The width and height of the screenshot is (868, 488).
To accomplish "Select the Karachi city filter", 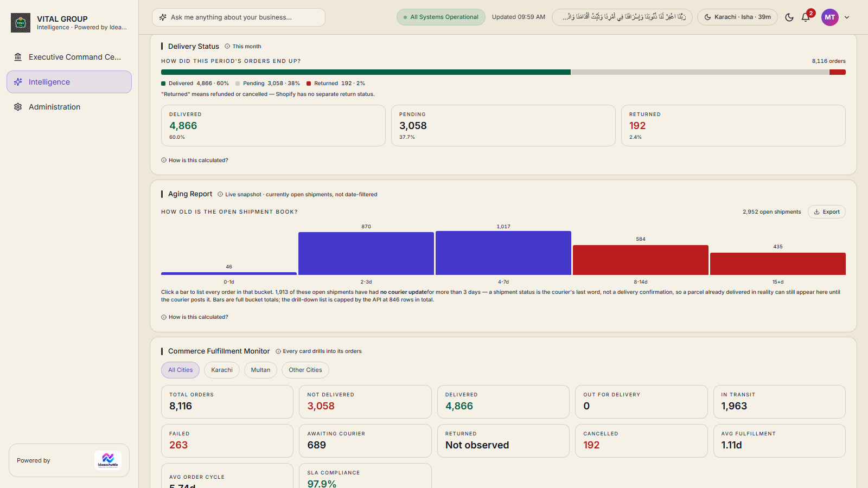I will point(222,370).
